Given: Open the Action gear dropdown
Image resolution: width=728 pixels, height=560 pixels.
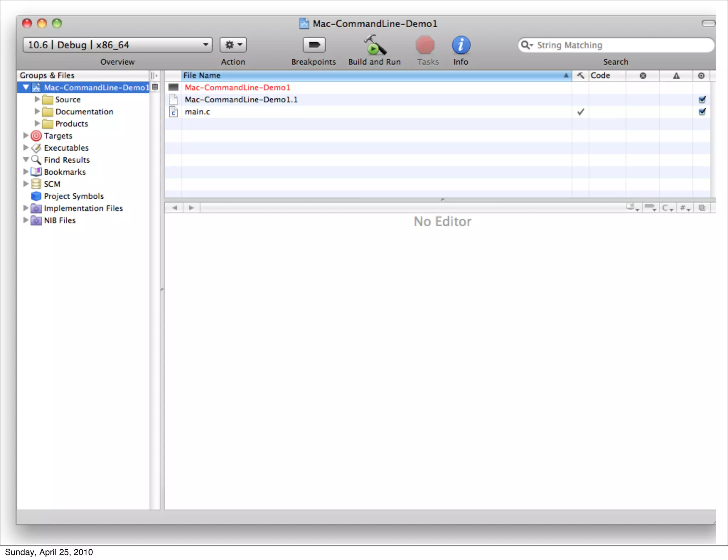Looking at the screenshot, I should 233,45.
